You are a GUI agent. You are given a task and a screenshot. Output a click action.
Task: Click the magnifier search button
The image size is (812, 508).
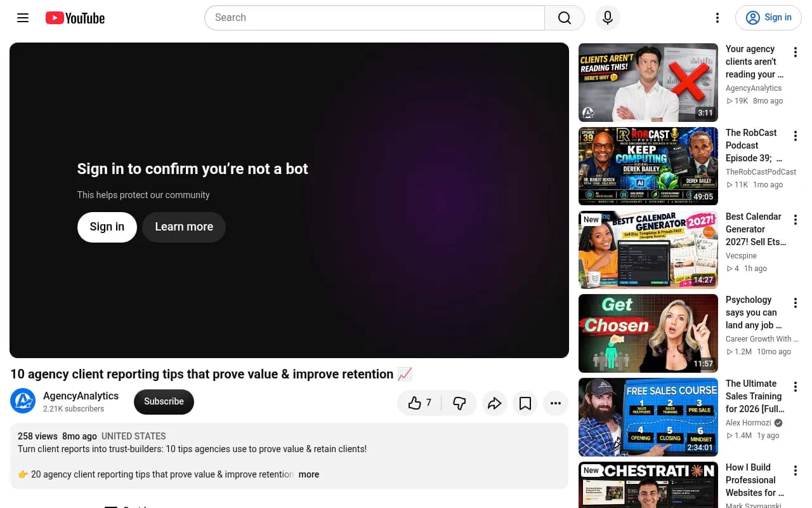(x=565, y=18)
